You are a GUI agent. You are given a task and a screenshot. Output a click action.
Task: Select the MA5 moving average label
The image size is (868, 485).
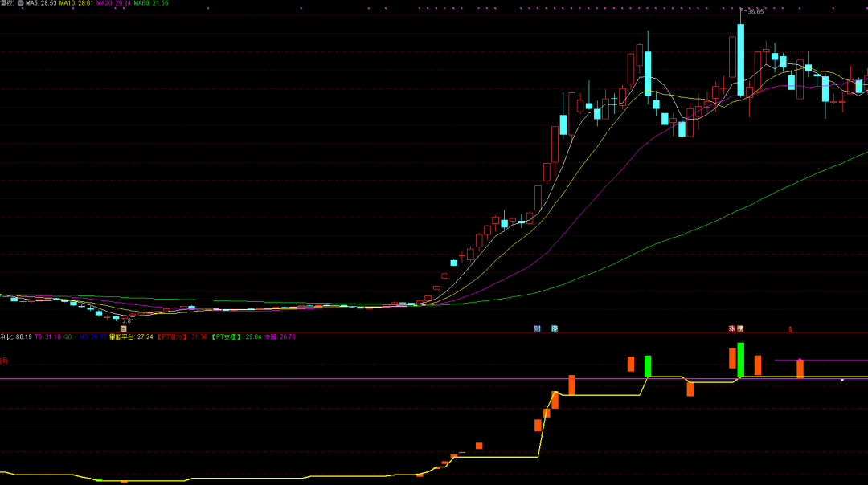(40, 4)
